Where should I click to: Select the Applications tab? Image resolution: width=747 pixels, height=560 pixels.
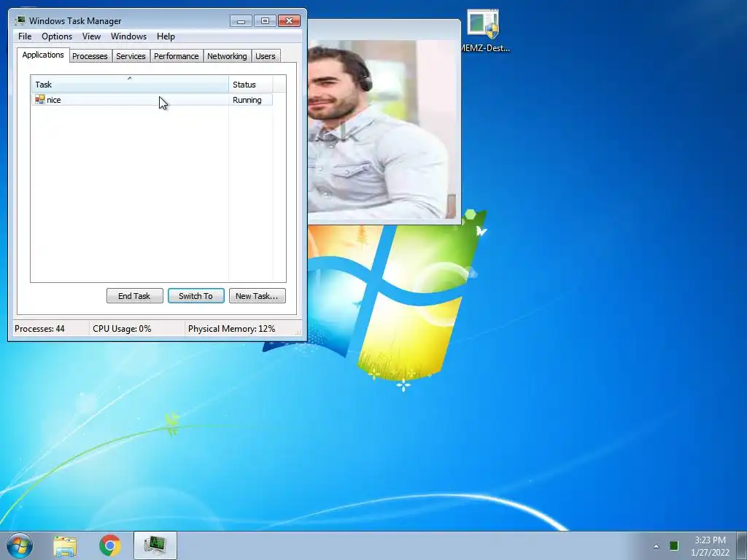(43, 55)
